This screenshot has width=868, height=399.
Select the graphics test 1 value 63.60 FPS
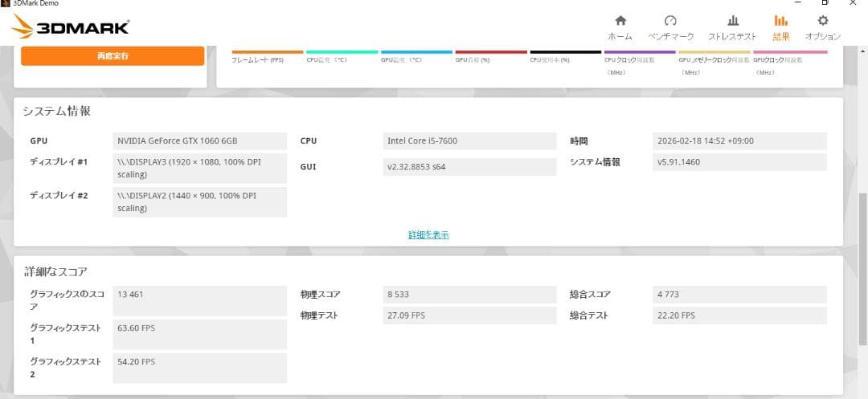pyautogui.click(x=200, y=334)
